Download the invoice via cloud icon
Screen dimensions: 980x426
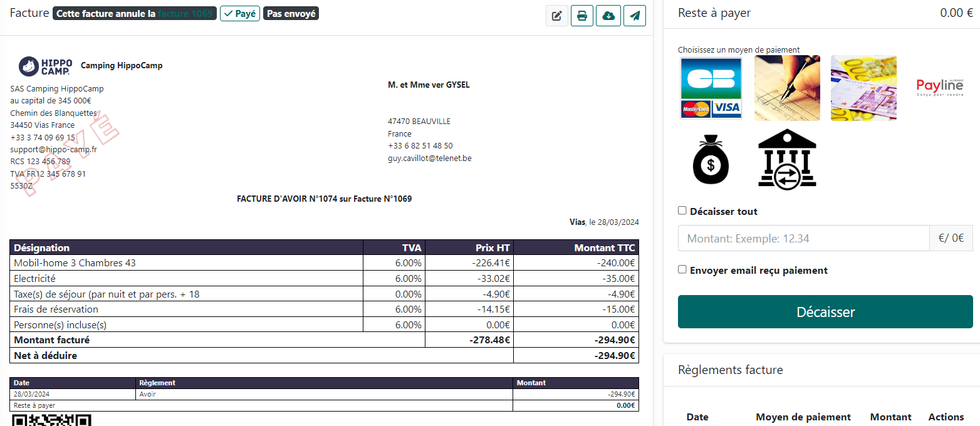click(608, 16)
